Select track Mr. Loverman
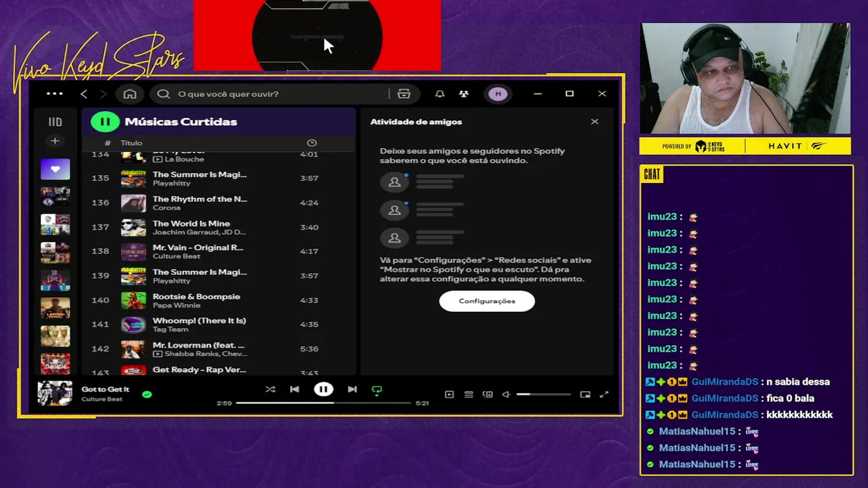This screenshot has width=868, height=488. 218,349
